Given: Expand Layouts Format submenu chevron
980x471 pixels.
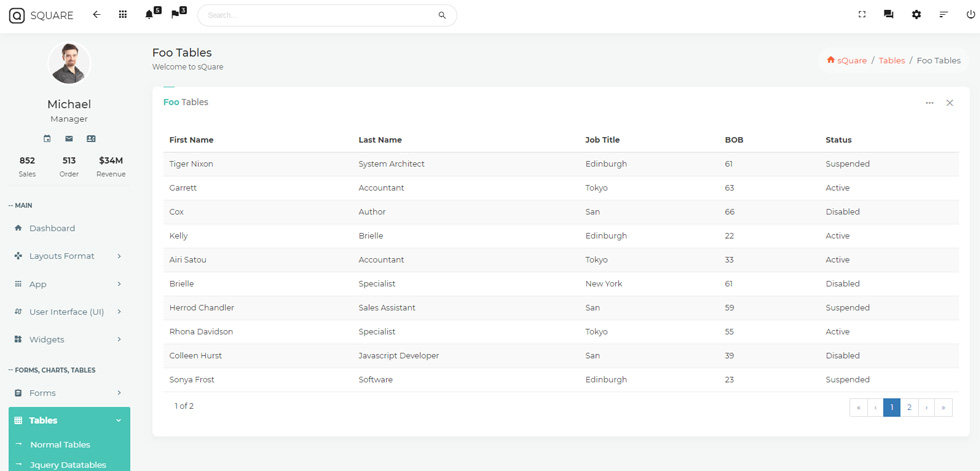Looking at the screenshot, I should (119, 256).
